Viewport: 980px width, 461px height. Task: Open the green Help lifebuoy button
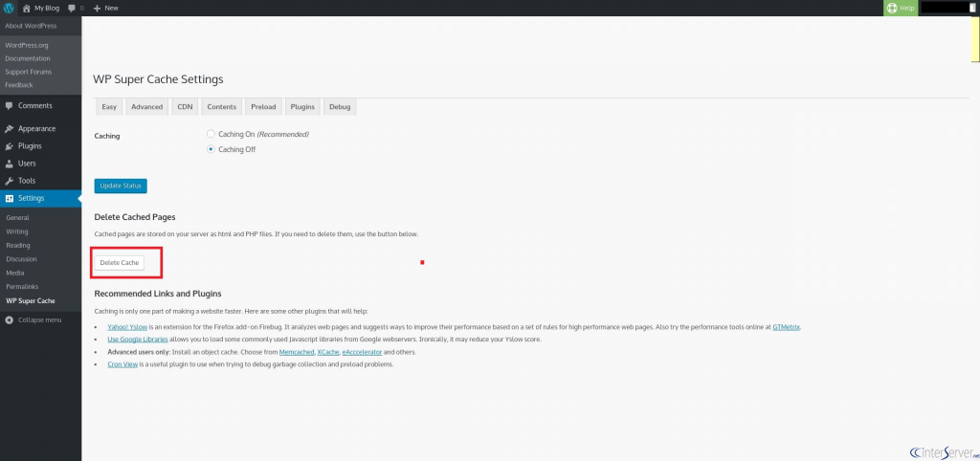(901, 8)
